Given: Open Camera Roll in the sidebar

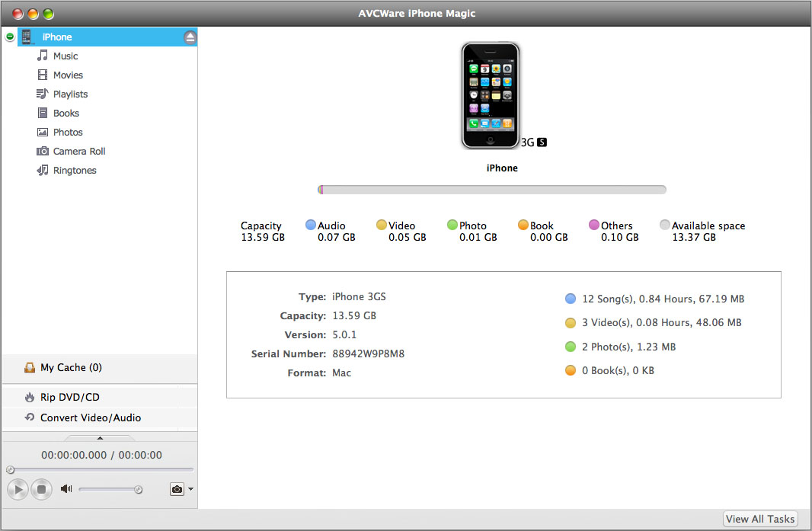Looking at the screenshot, I should pyautogui.click(x=79, y=152).
